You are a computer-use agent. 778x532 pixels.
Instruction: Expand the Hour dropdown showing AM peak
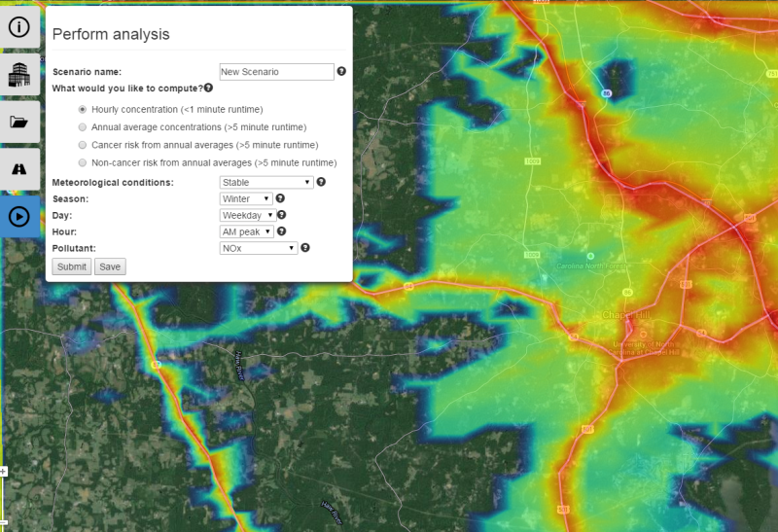point(246,231)
